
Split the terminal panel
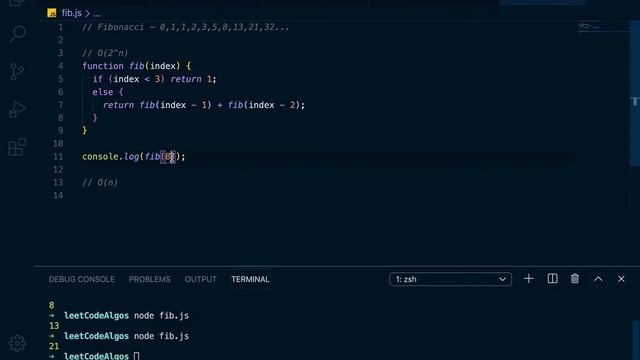[x=552, y=279]
